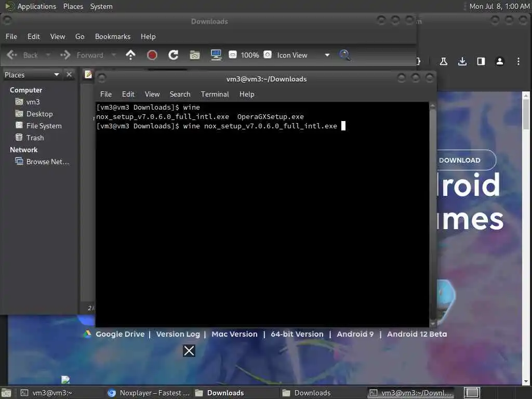Open the Google Drive download link
The image size is (532, 399).
point(120,334)
